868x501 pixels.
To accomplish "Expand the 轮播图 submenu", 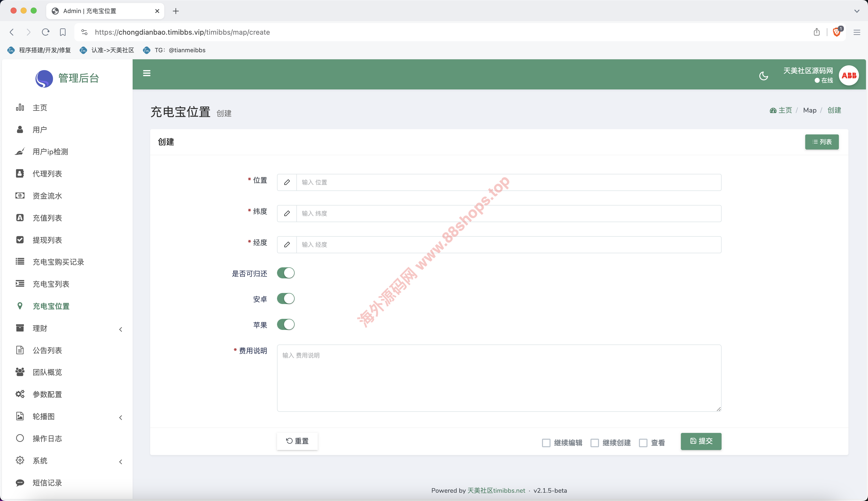I will pos(69,416).
